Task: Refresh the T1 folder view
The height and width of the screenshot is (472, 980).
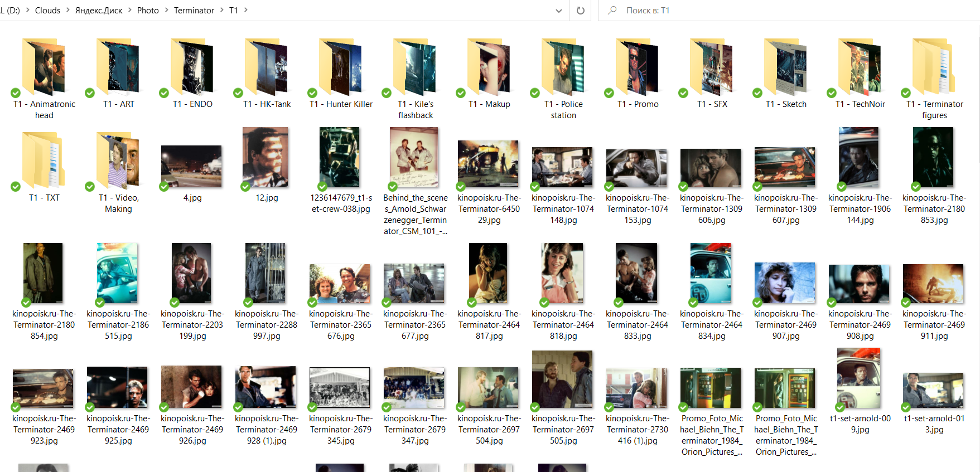Action: point(581,11)
